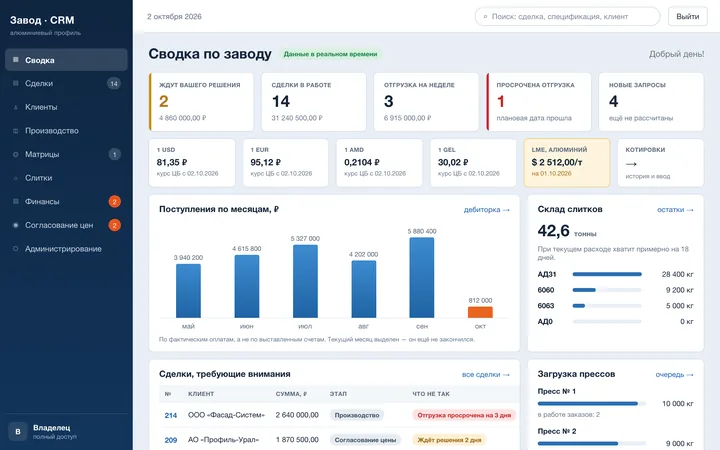The width and height of the screenshot is (720, 450).
Task: Click the Выйти button
Action: [687, 17]
